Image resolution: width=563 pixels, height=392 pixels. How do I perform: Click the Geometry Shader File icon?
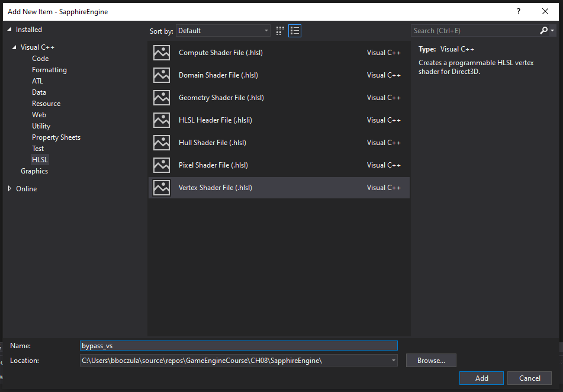click(x=162, y=98)
